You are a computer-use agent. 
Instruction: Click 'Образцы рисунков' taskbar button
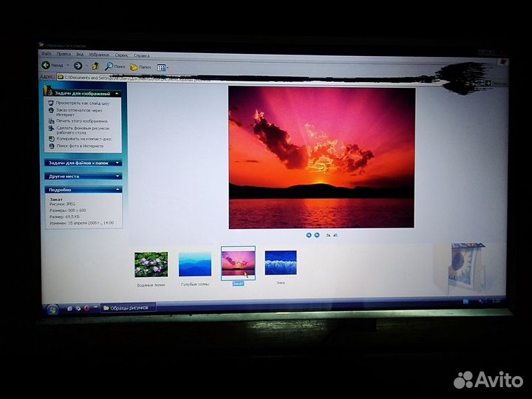click(129, 307)
